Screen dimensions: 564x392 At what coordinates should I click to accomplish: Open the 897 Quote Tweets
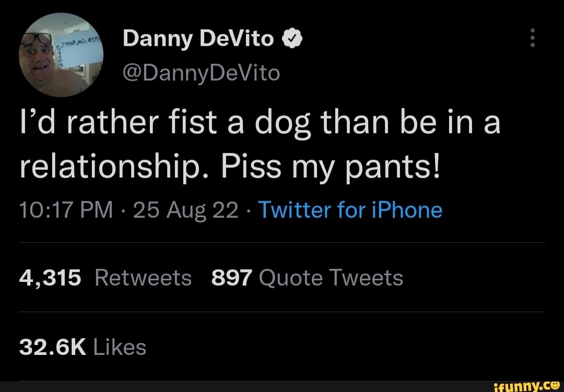[x=307, y=278]
